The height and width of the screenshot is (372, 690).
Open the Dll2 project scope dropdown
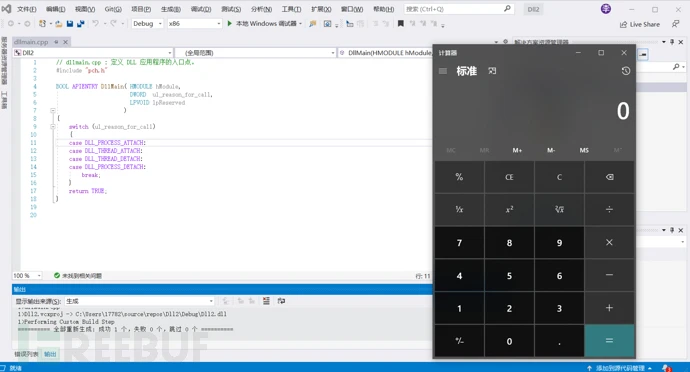click(93, 53)
